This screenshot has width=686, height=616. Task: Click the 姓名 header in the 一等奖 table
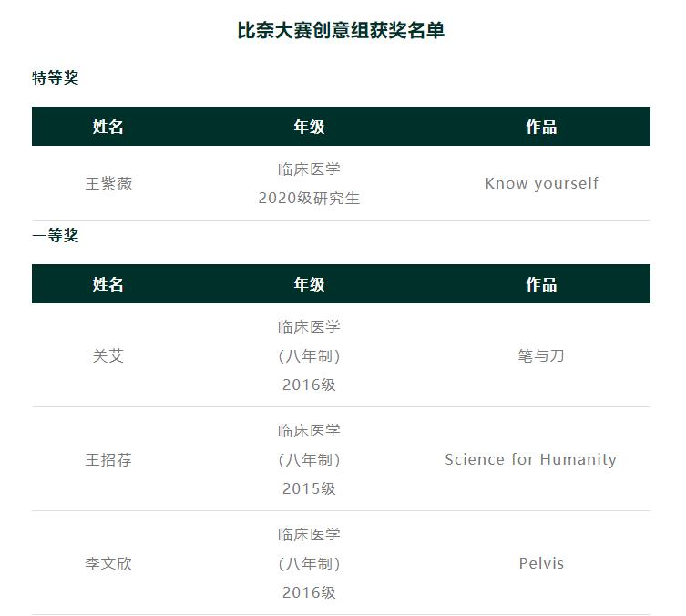click(x=108, y=284)
